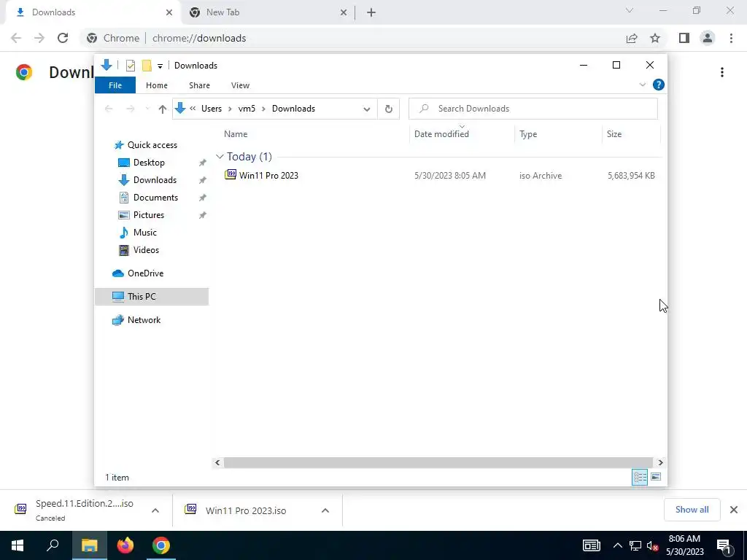Go up one folder level arrow
The image size is (747, 560).
point(163,109)
